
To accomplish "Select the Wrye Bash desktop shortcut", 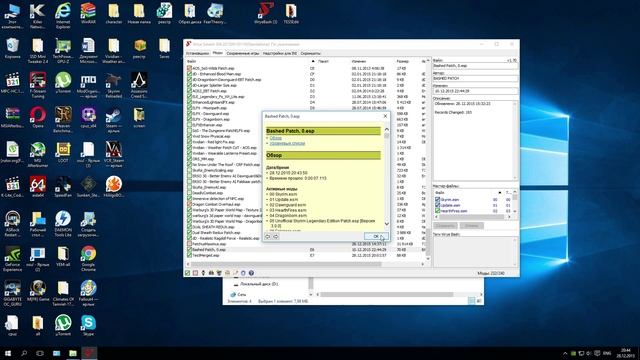I will pyautogui.click(x=265, y=13).
